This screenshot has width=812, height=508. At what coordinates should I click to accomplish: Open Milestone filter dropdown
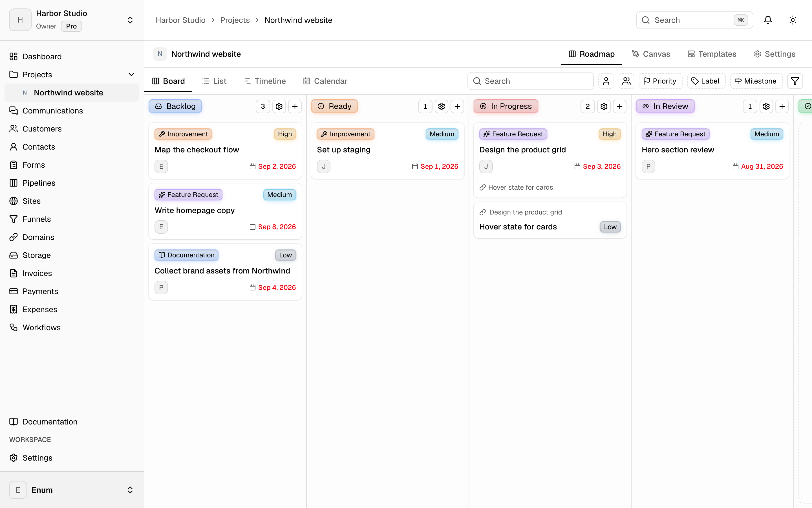756,81
